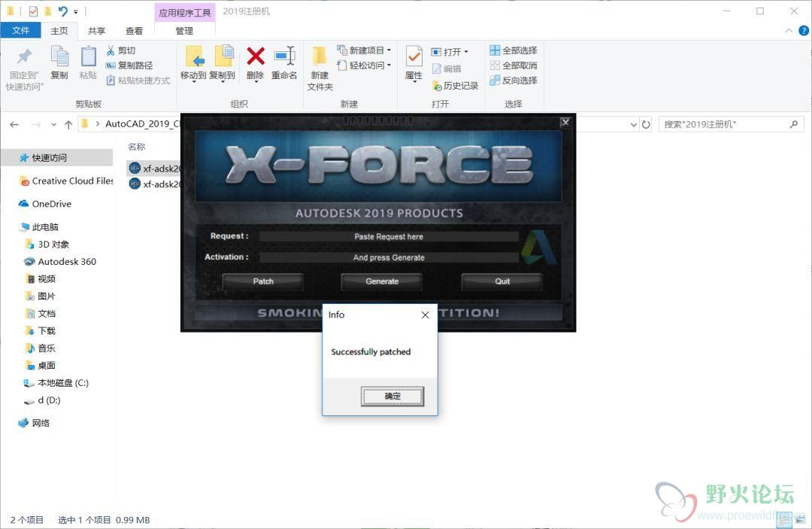This screenshot has width=812, height=529.
Task: Click the Up one level arrow
Action: point(68,124)
